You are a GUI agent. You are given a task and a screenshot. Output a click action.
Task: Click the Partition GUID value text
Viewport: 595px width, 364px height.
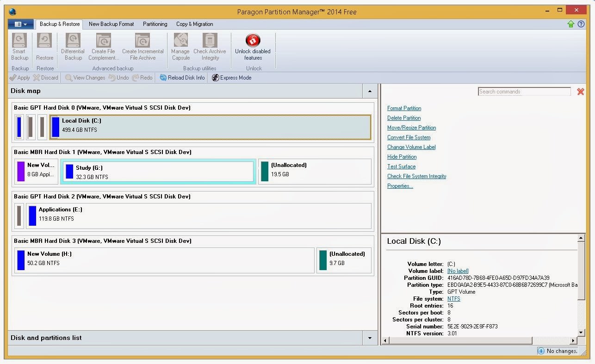[498, 278]
